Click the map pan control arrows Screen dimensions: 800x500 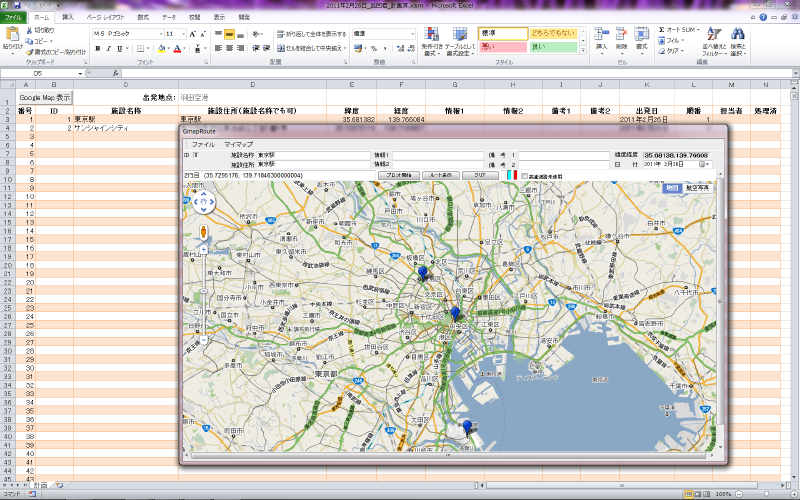pyautogui.click(x=203, y=204)
